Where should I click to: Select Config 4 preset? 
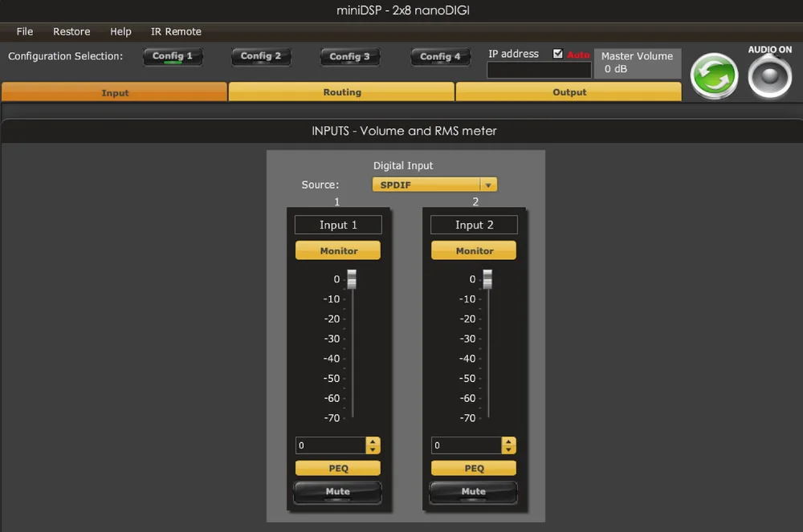coord(440,56)
